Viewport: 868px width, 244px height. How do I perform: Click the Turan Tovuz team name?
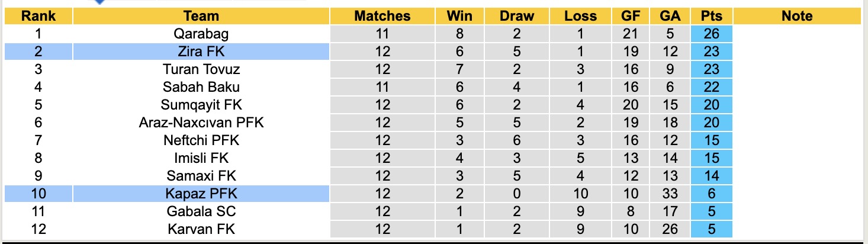(201, 69)
